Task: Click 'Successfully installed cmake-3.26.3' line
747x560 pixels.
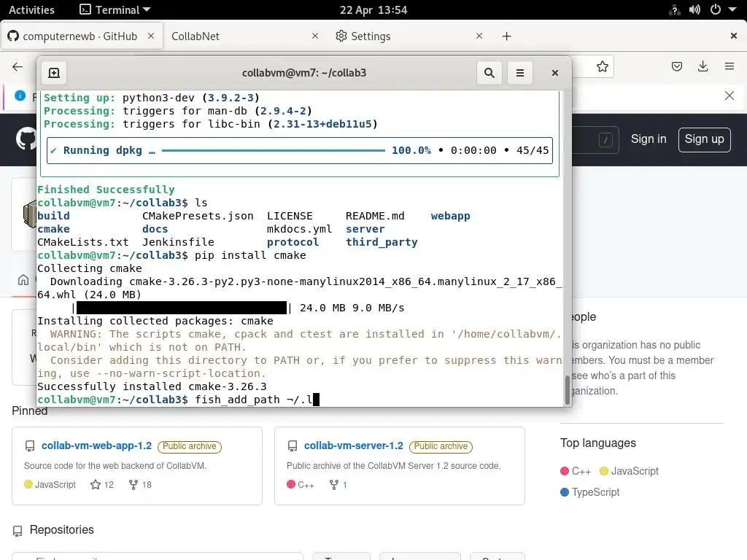Action: [152, 386]
